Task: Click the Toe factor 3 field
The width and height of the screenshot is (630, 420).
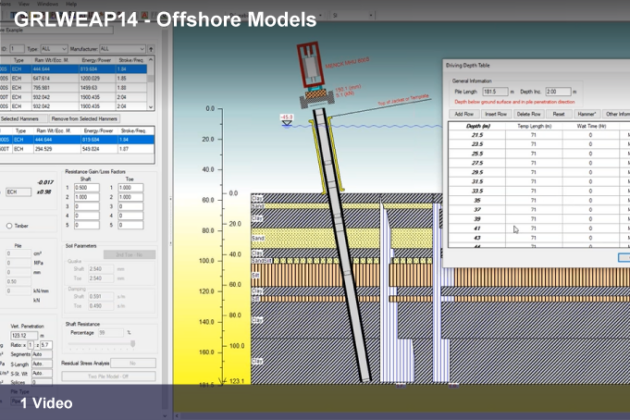Action: point(130,207)
